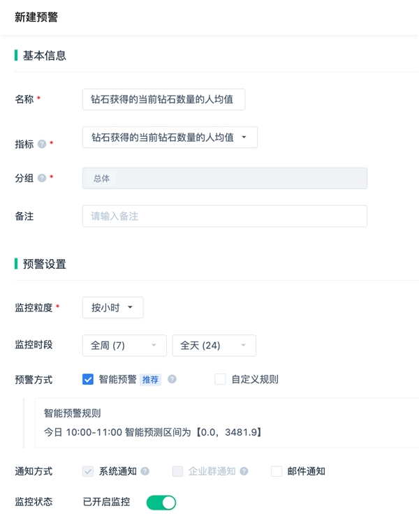
Task: Click the 系统通知 checkbox
Action: (x=88, y=471)
